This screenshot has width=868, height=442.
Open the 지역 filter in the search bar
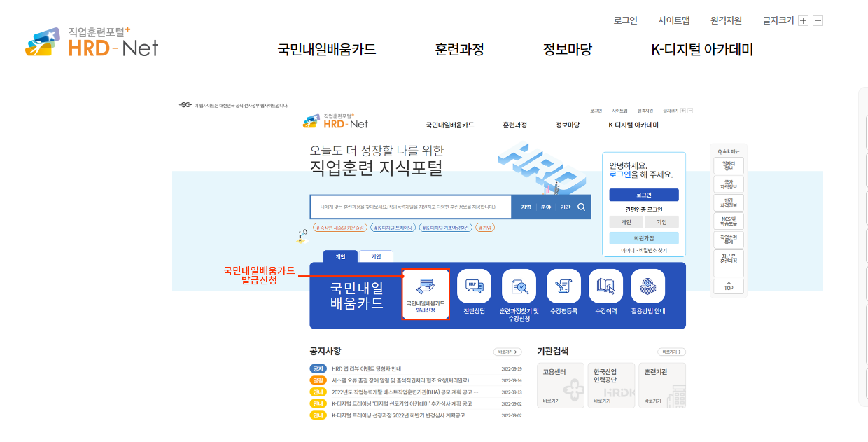[x=526, y=207]
